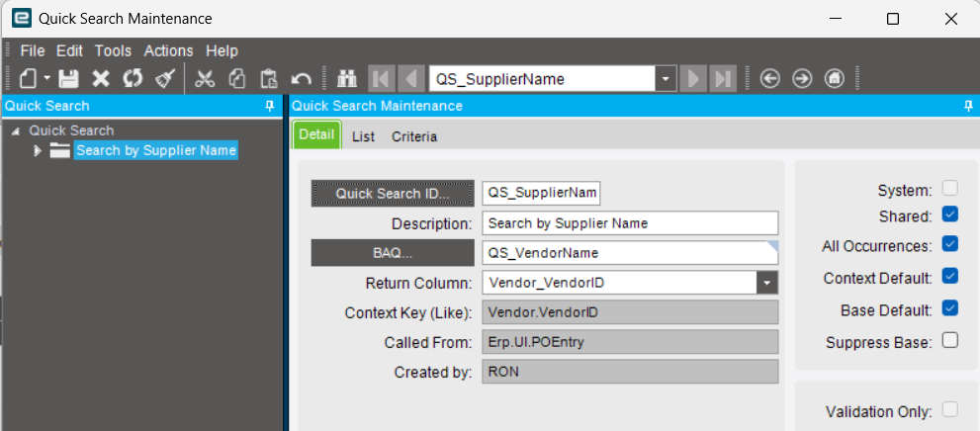The height and width of the screenshot is (431, 980).
Task: Switch to the Detail tab
Action: tap(316, 134)
